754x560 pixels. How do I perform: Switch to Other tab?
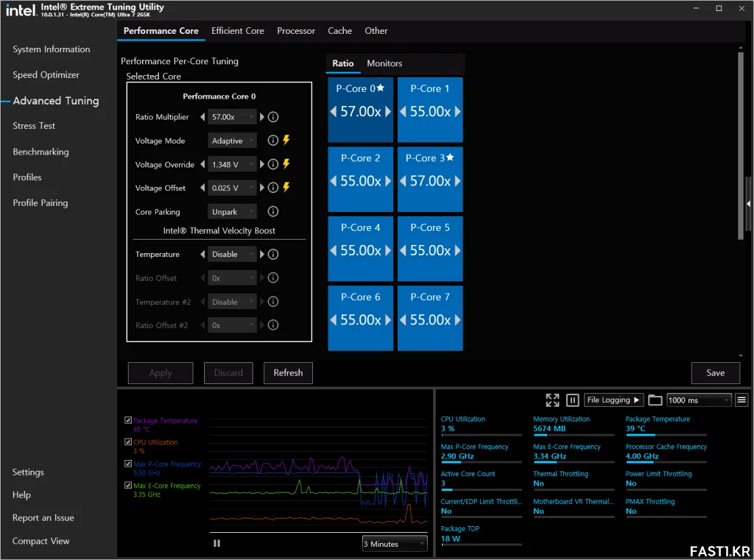tap(376, 31)
